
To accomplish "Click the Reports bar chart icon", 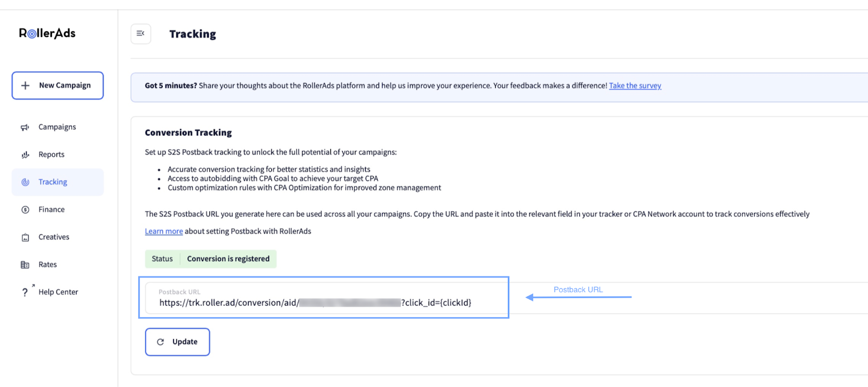I will point(25,155).
